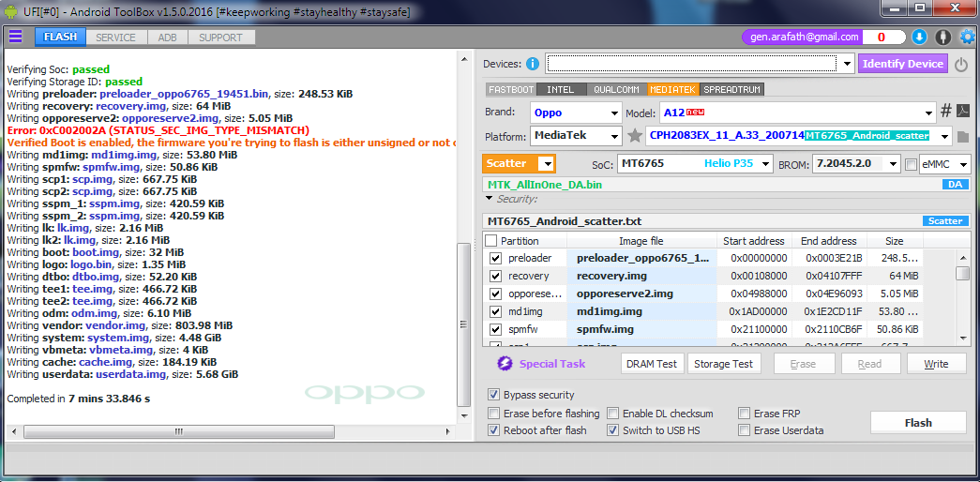The height and width of the screenshot is (482, 980).
Task: Switch to the FLASH tab
Action: coord(61,37)
